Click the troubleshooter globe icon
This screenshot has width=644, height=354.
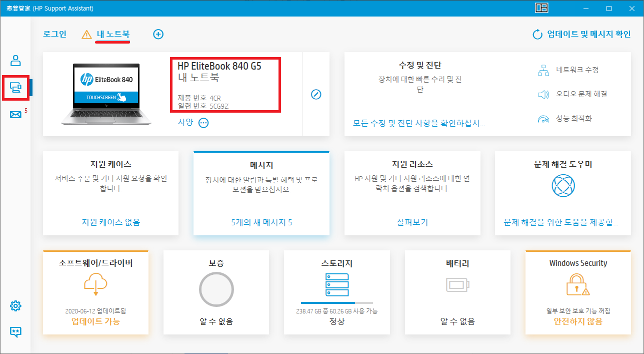click(562, 186)
